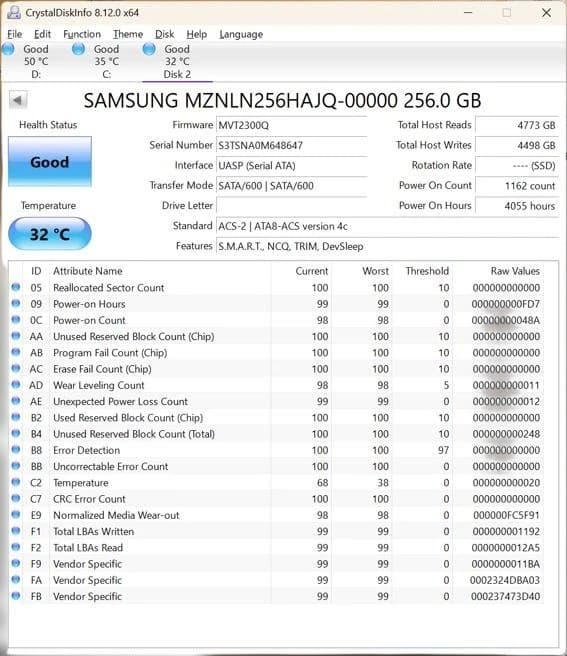This screenshot has width=567, height=656.
Task: Click status icon for Reallocated Sector Count
Action: coord(15,287)
